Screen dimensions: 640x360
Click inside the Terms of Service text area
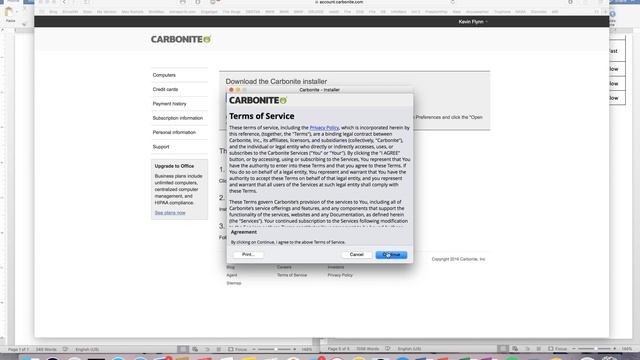[x=320, y=175]
